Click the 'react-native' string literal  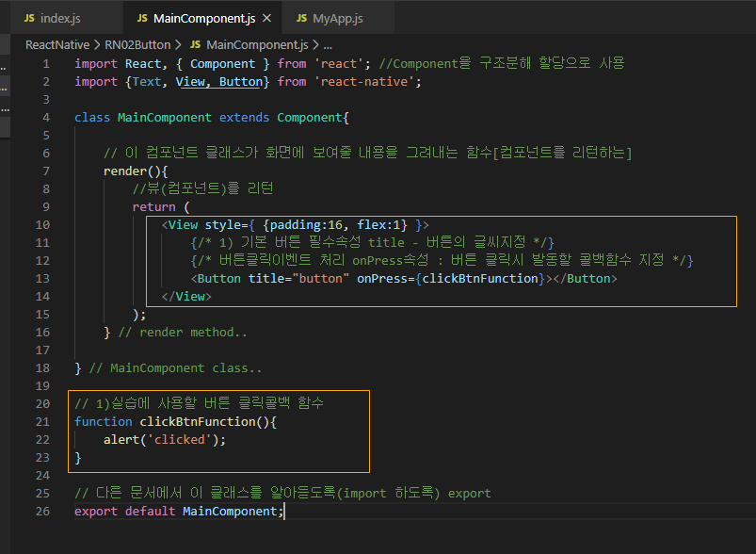[x=364, y=82]
